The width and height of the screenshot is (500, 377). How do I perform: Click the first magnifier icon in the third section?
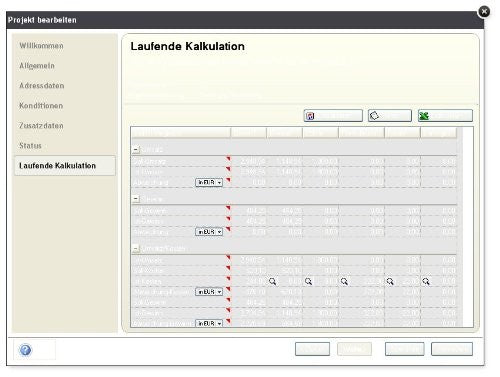point(273,282)
